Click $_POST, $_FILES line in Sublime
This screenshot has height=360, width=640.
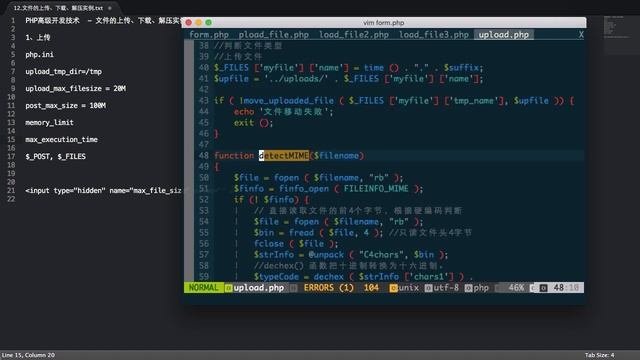coord(56,156)
